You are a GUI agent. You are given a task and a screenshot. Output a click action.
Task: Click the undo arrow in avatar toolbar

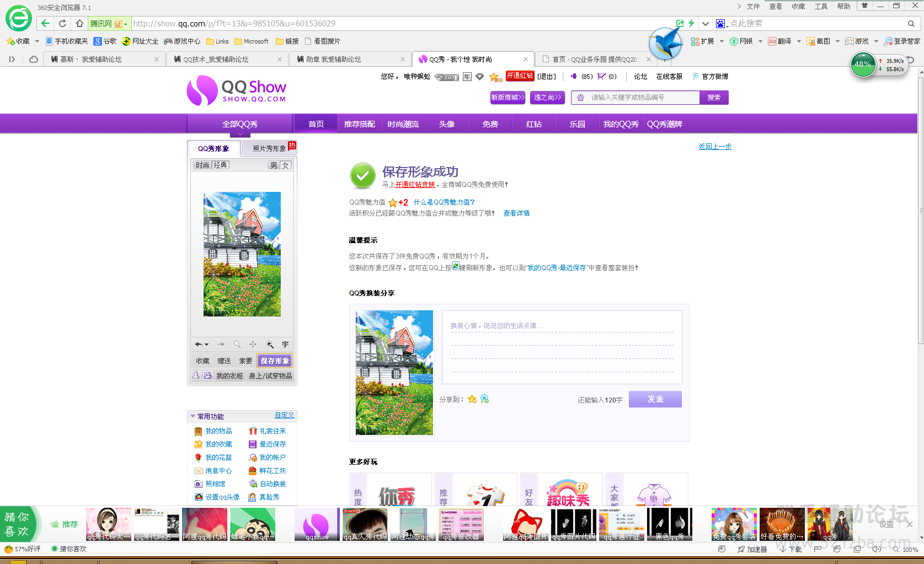(x=199, y=345)
